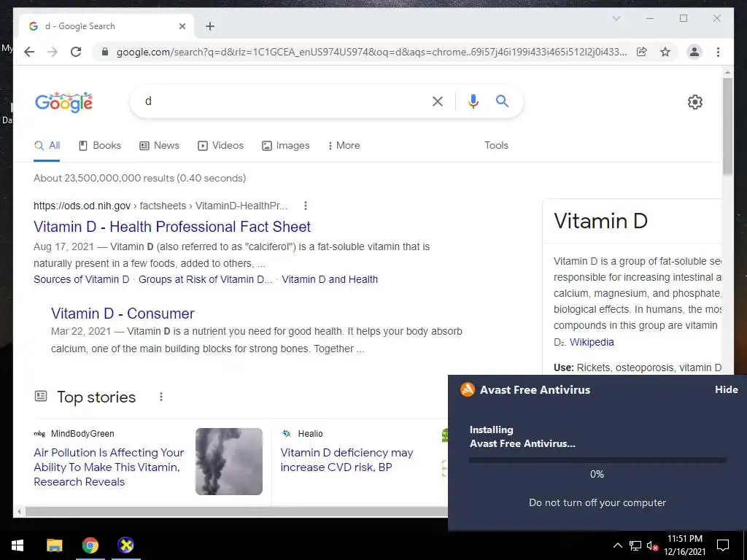Screen dimensions: 747x560
Task: Select the All results tab
Action: coord(47,146)
